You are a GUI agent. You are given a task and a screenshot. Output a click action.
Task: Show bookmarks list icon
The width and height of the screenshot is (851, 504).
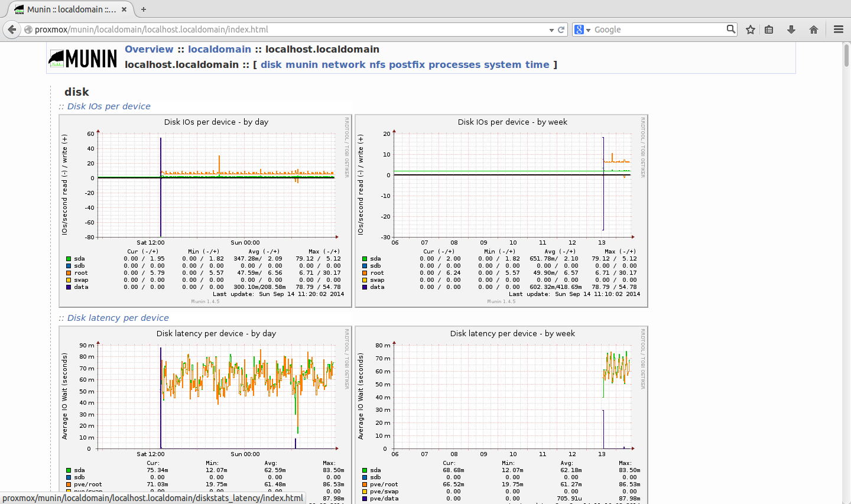[x=769, y=30]
